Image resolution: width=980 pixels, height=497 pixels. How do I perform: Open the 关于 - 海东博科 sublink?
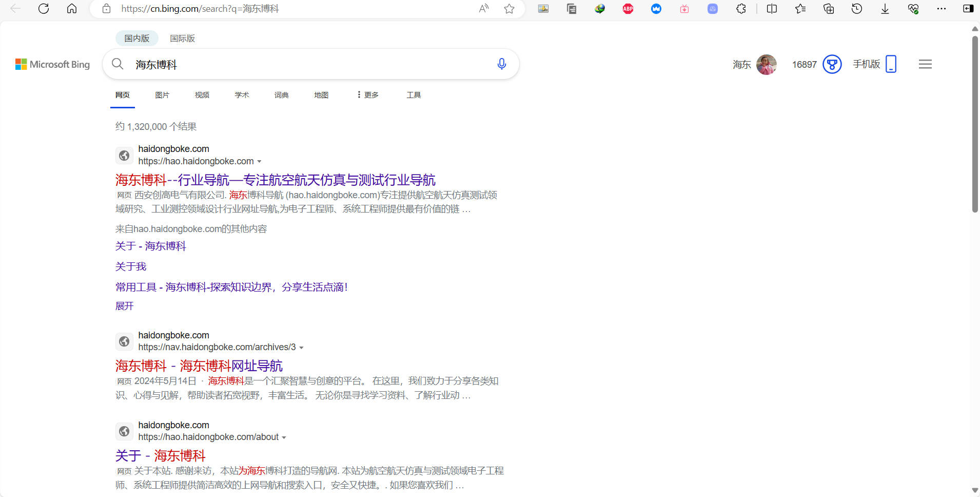[x=151, y=246]
